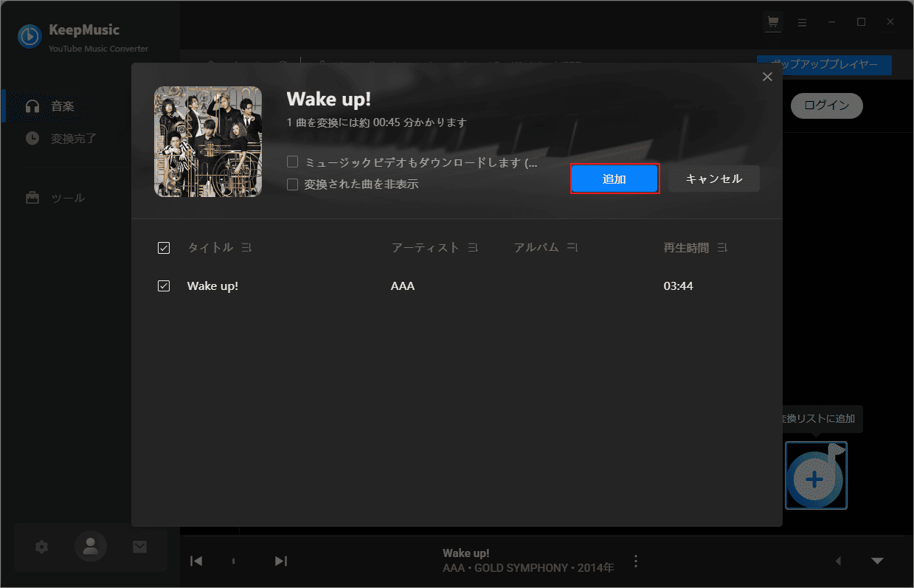
Task: Click the AAA artist cell
Action: click(x=403, y=286)
